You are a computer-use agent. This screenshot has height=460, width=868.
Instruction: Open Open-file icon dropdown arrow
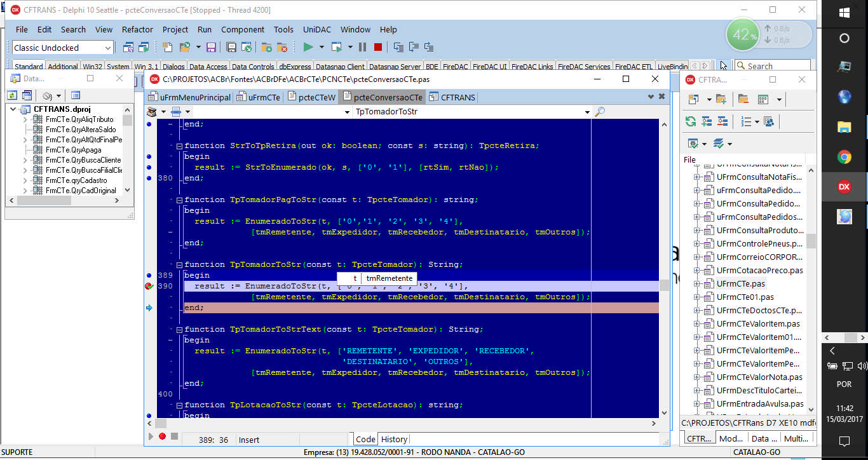[198, 47]
